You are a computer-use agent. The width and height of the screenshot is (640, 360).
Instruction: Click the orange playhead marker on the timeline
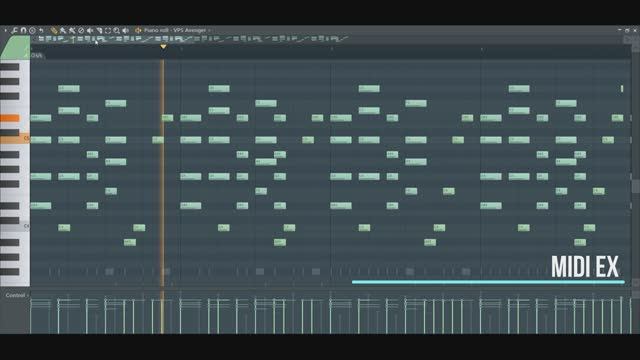pyautogui.click(x=163, y=47)
